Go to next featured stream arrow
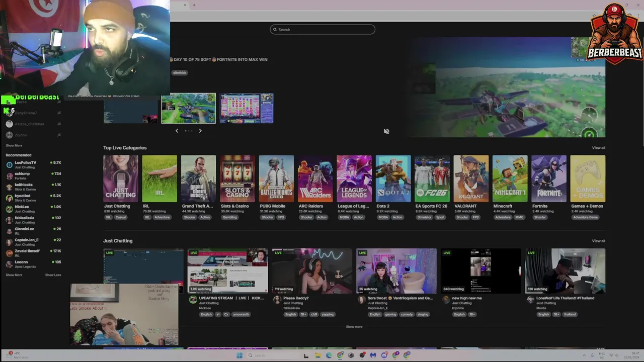Screen dimensions: 644x362 click(x=200, y=131)
